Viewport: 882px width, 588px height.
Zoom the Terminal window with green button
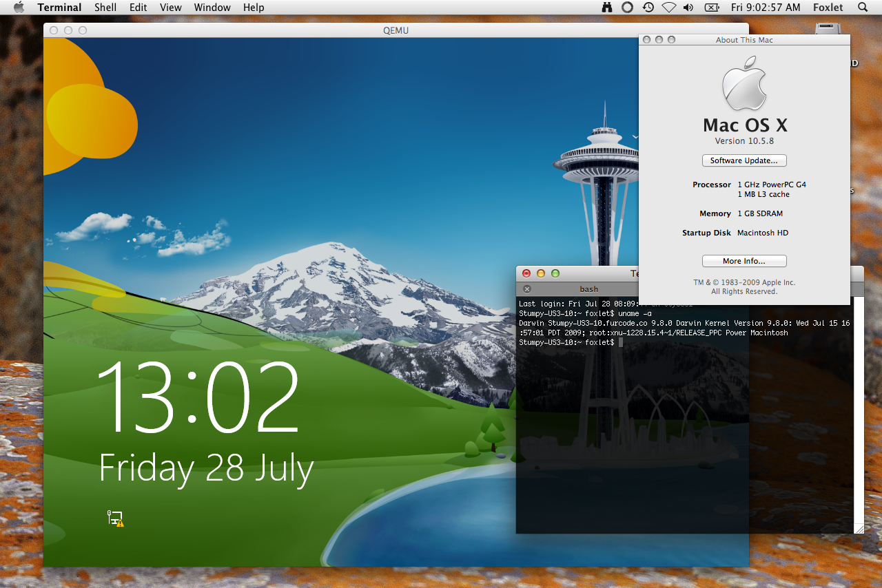pyautogui.click(x=555, y=273)
